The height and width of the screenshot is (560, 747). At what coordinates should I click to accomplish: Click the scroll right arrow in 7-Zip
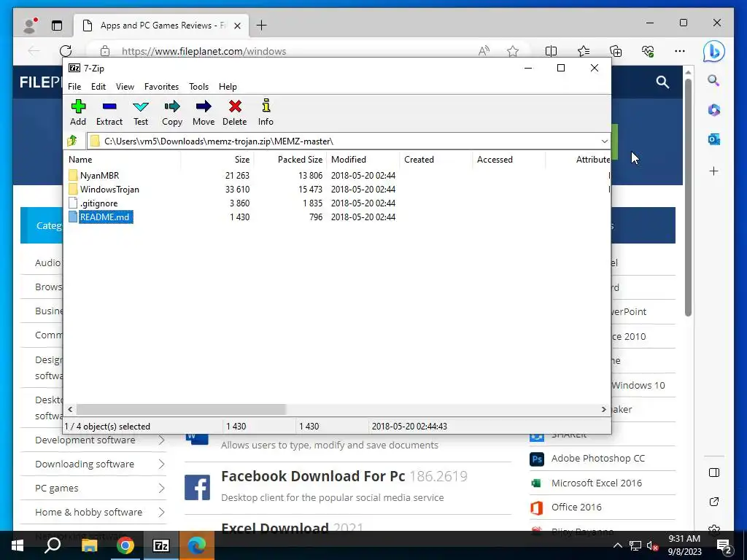coord(604,409)
